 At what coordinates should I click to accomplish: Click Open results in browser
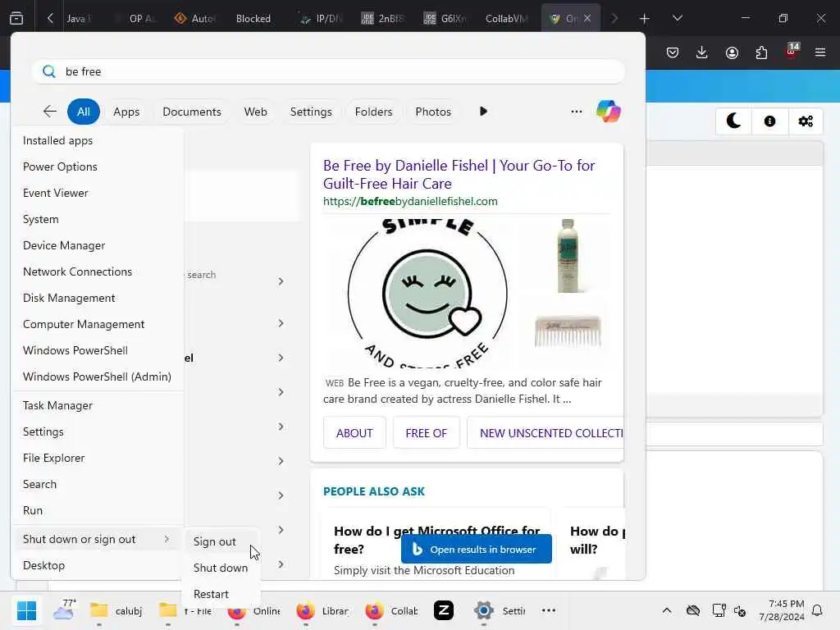click(477, 549)
